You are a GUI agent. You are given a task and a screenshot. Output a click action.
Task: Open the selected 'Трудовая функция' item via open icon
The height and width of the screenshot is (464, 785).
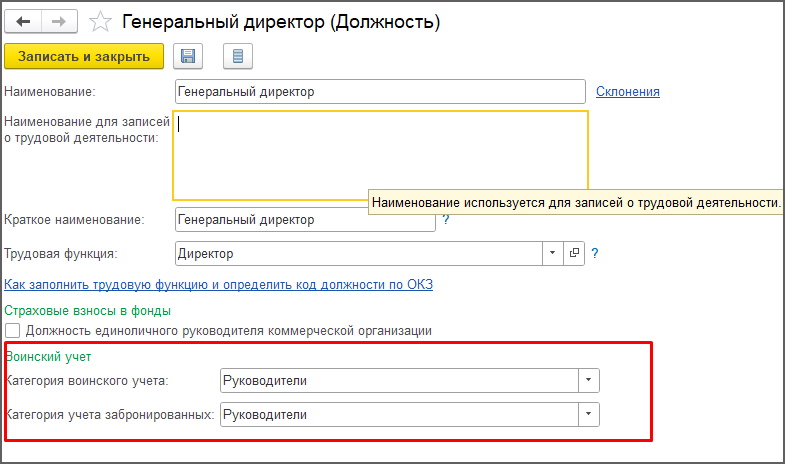coord(574,253)
